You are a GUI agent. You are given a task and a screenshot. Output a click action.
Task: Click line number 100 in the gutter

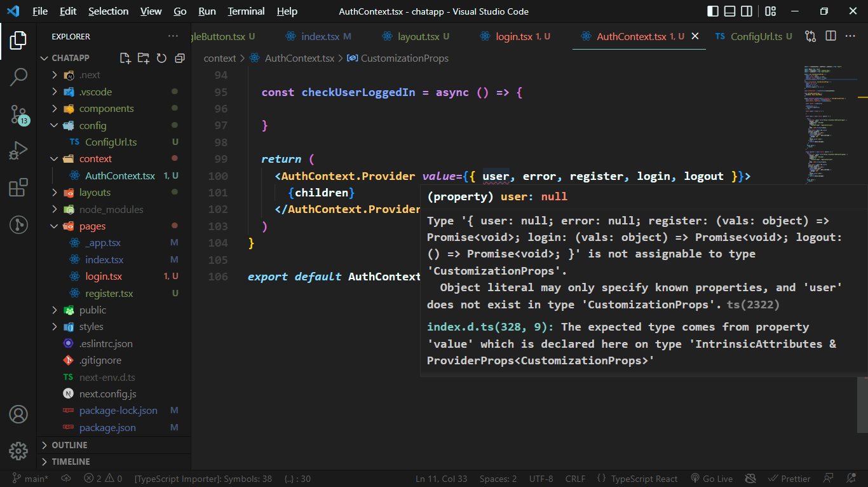218,176
